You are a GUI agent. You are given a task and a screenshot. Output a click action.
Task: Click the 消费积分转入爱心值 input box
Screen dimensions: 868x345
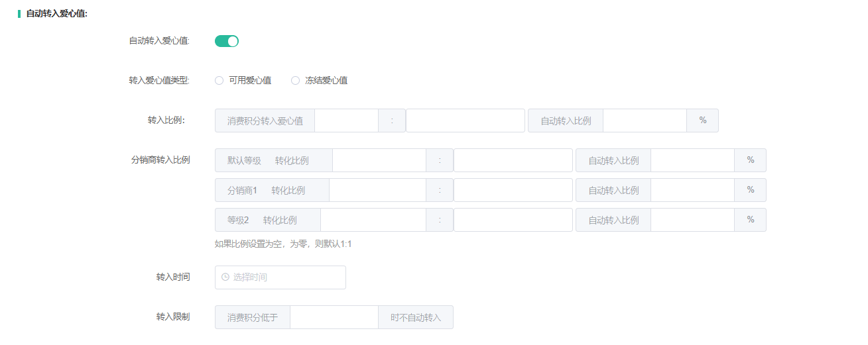click(x=346, y=121)
